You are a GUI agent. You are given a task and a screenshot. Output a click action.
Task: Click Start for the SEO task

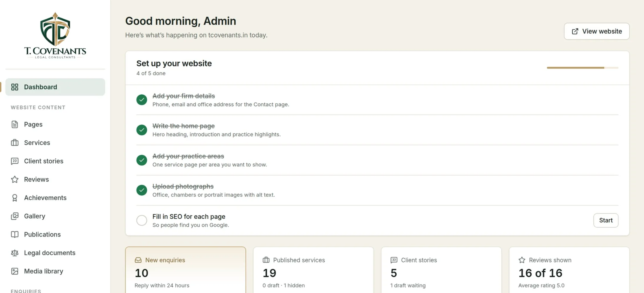pyautogui.click(x=606, y=220)
